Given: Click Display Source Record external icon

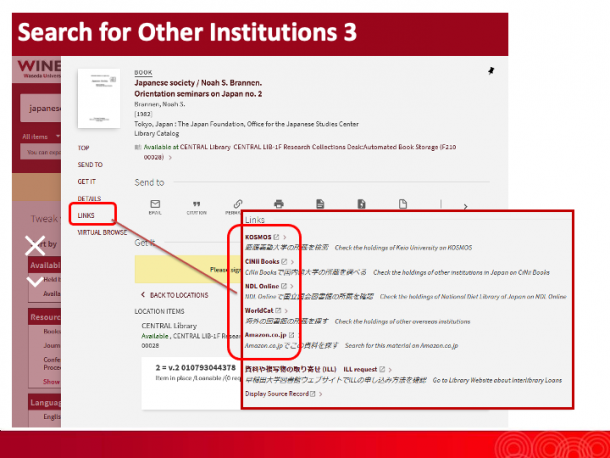Looking at the screenshot, I should [x=312, y=394].
